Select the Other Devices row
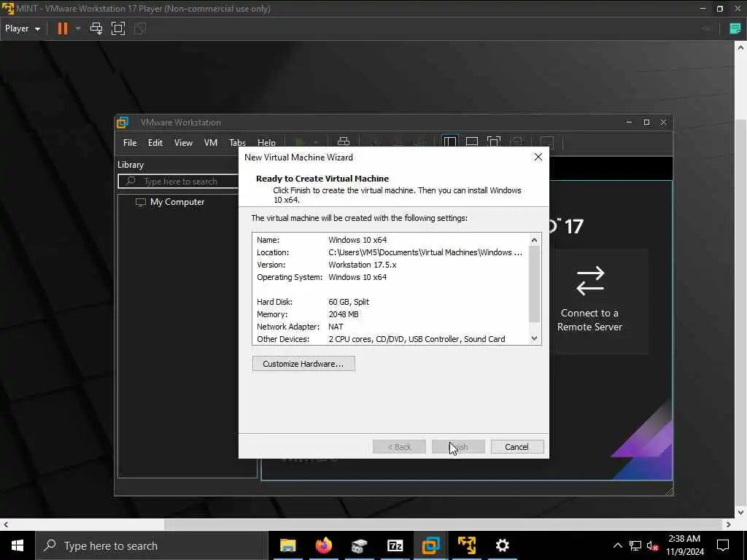747x560 pixels. [x=391, y=339]
